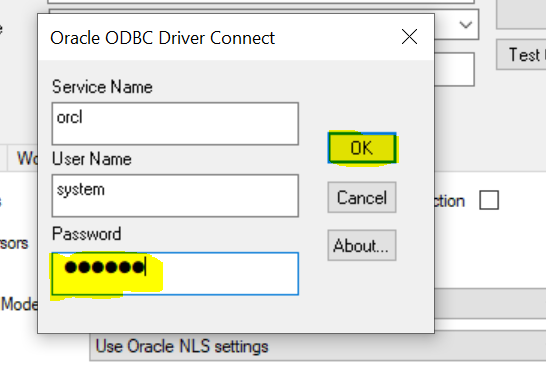Cancel the Oracle ODBC Driver Connect dialog
546x385 pixels.
pos(362,197)
